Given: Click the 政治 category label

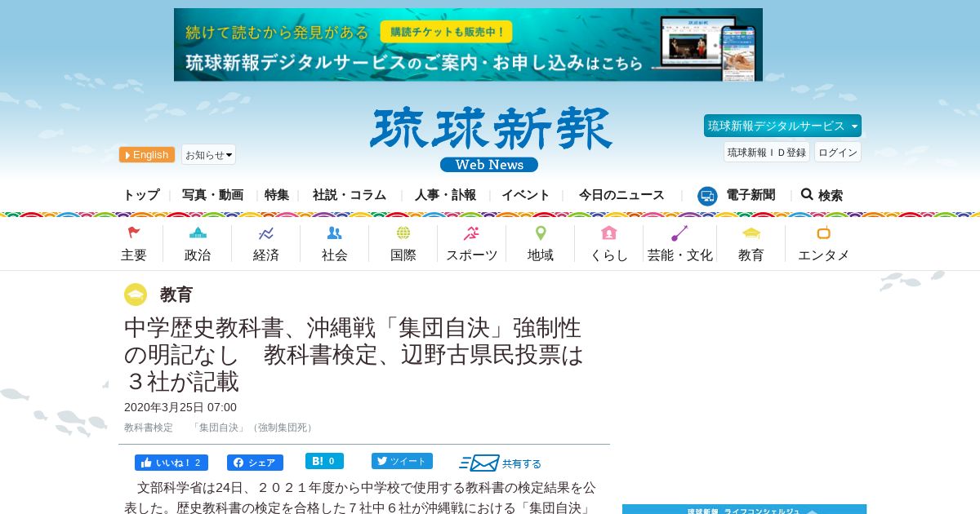Looking at the screenshot, I should [198, 255].
